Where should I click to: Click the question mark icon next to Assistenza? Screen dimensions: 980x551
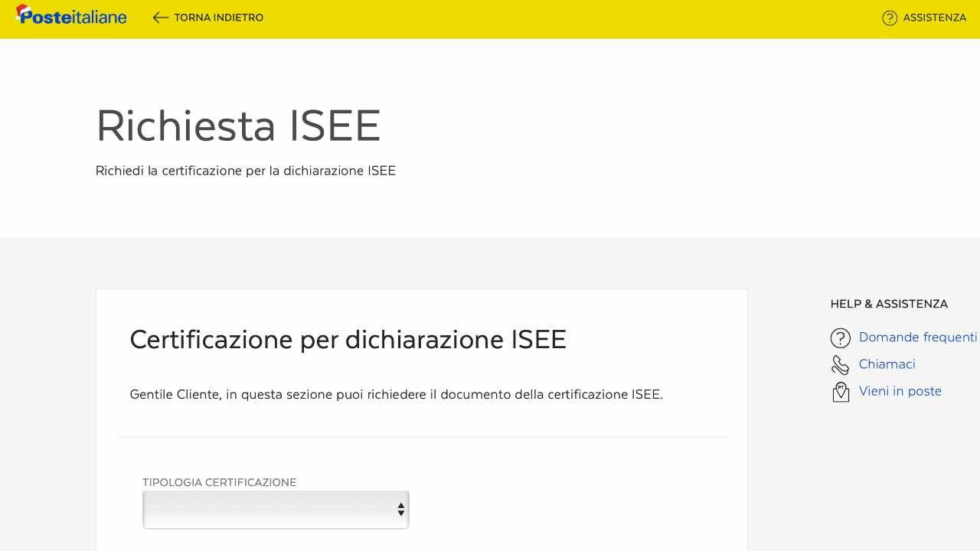pos(890,18)
